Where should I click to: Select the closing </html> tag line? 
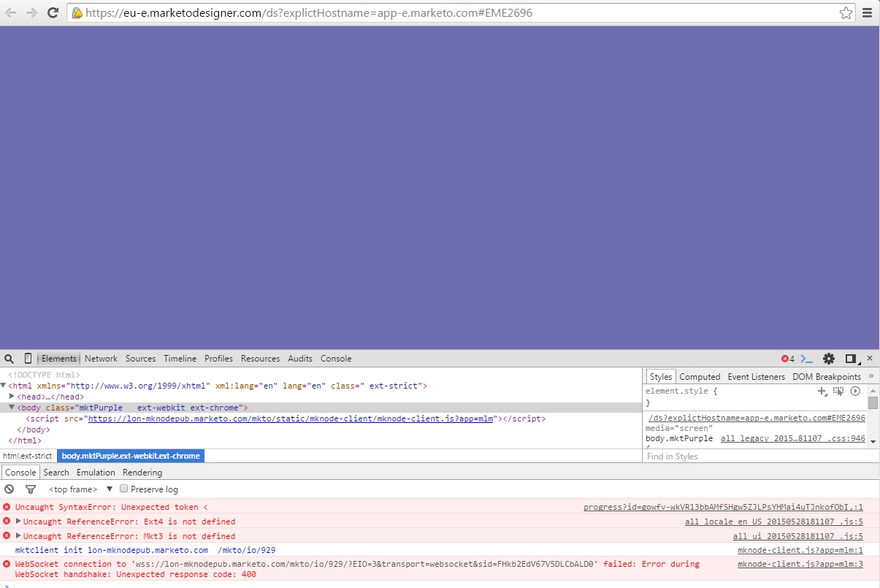coord(25,440)
